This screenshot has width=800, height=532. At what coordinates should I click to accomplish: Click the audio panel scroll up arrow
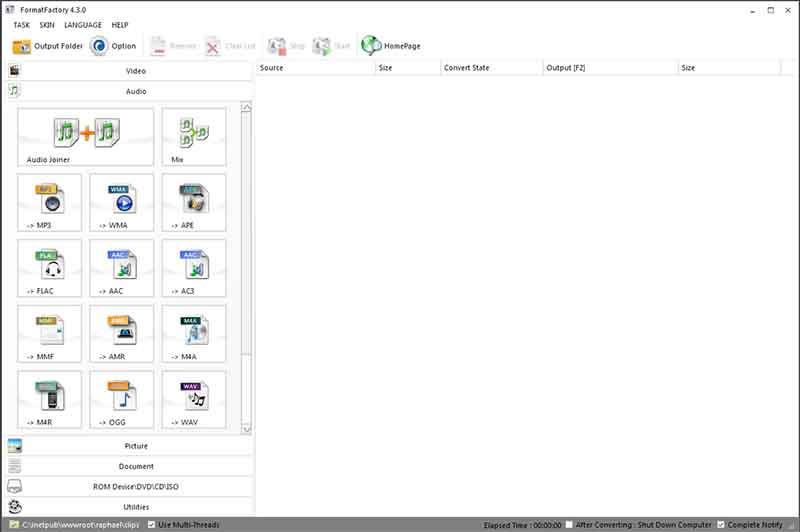click(246, 107)
